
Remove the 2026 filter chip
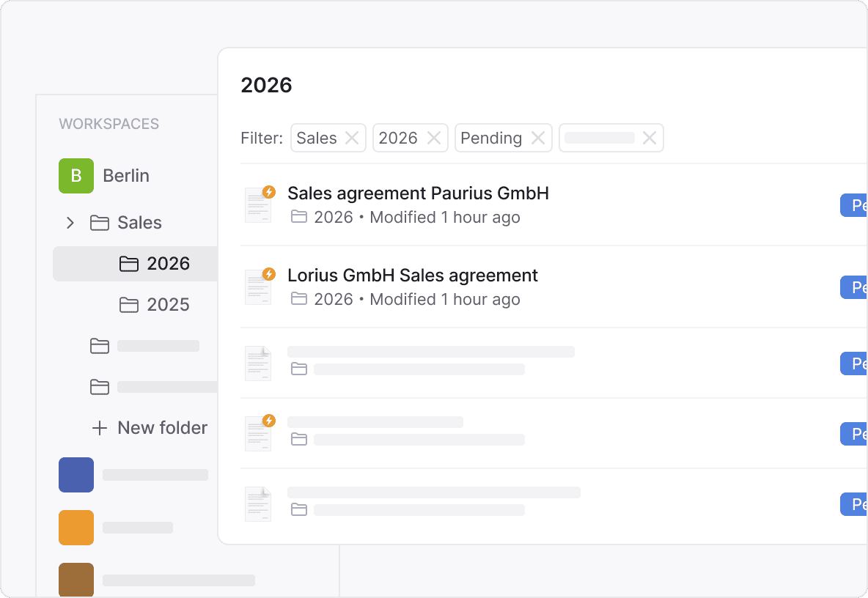tap(434, 138)
